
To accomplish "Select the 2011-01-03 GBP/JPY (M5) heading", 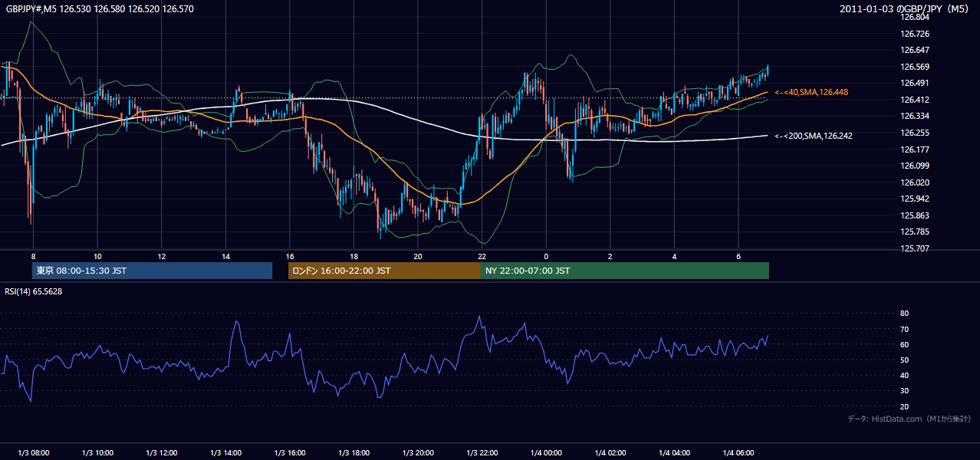I will point(905,8).
